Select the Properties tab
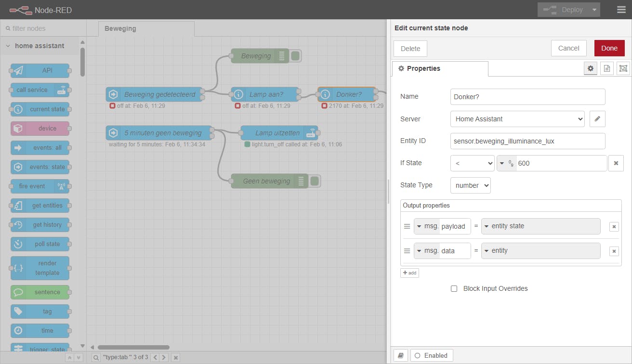The image size is (632, 364). coord(440,69)
